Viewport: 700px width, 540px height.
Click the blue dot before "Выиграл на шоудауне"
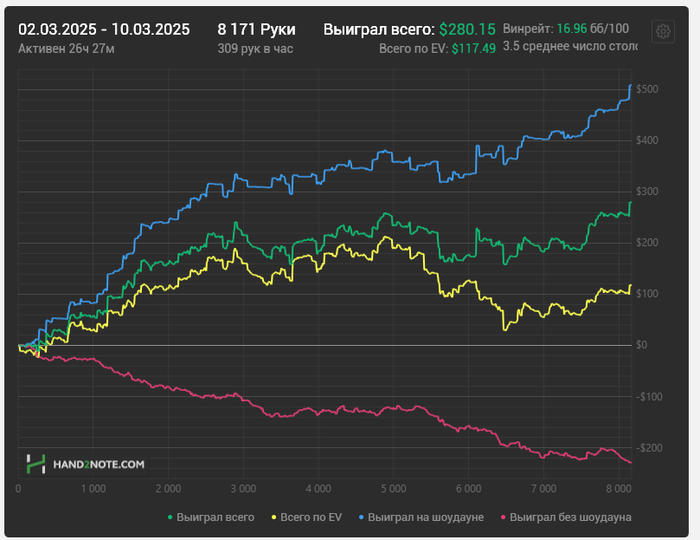tap(361, 517)
